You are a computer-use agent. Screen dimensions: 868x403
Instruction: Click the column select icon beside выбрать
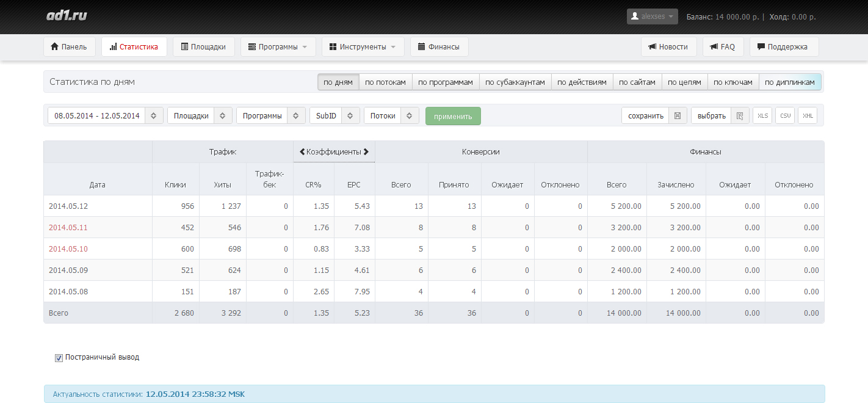(740, 116)
